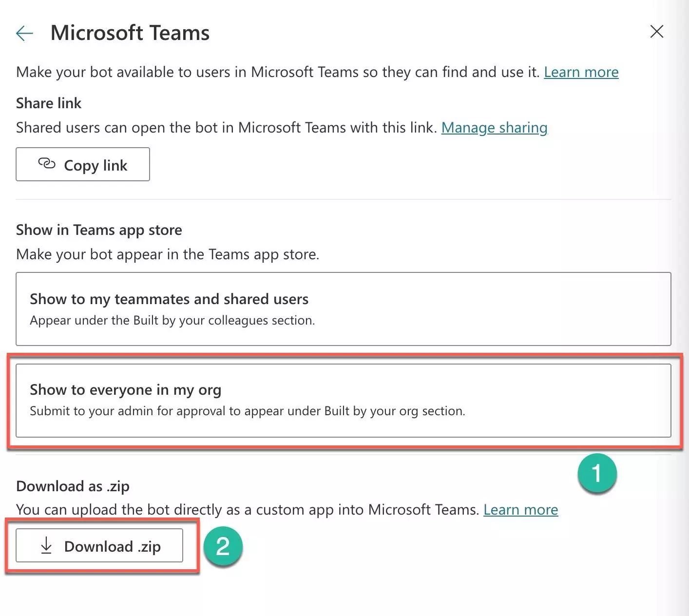Open Learn more link about custom app upload

[x=520, y=510]
